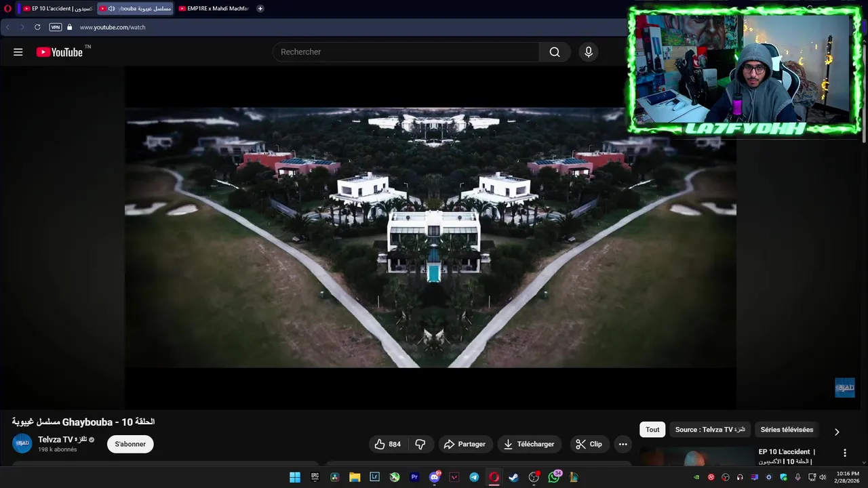Image resolution: width=868 pixels, height=488 pixels.
Task: Switch to EMP1RE x Mahdi Machfar tab
Action: [214, 9]
